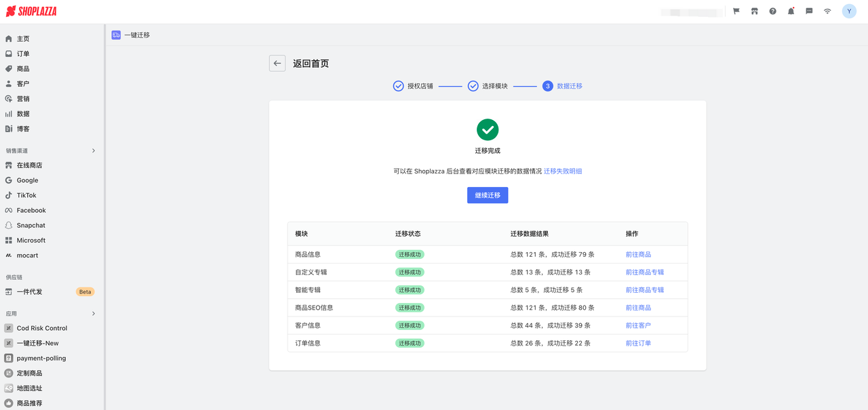The height and width of the screenshot is (410, 868).
Task: Open the chat message icon
Action: [809, 12]
